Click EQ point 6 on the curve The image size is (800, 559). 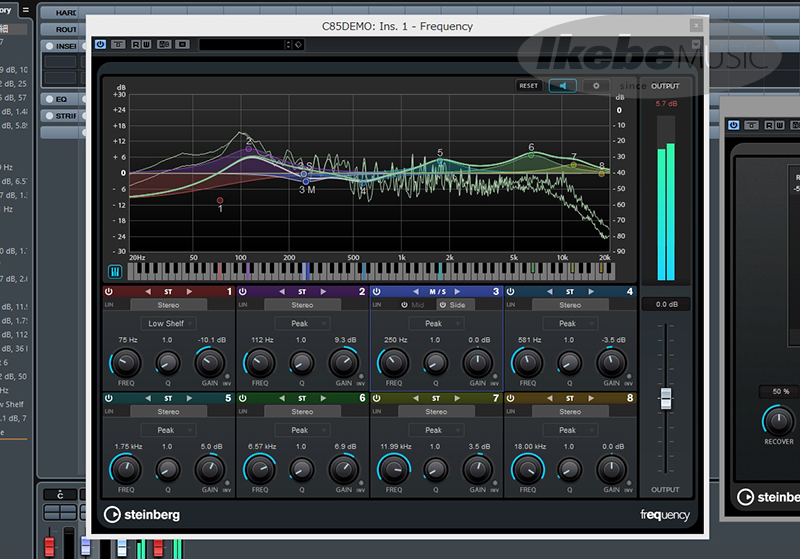(x=531, y=156)
